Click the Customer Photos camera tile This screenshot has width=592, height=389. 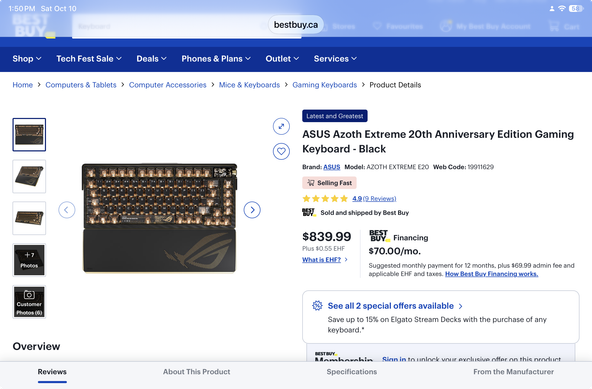[29, 302]
